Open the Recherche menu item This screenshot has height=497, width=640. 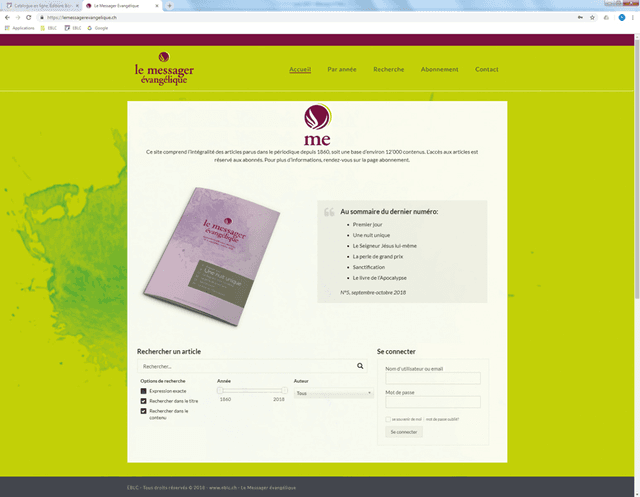tap(389, 69)
